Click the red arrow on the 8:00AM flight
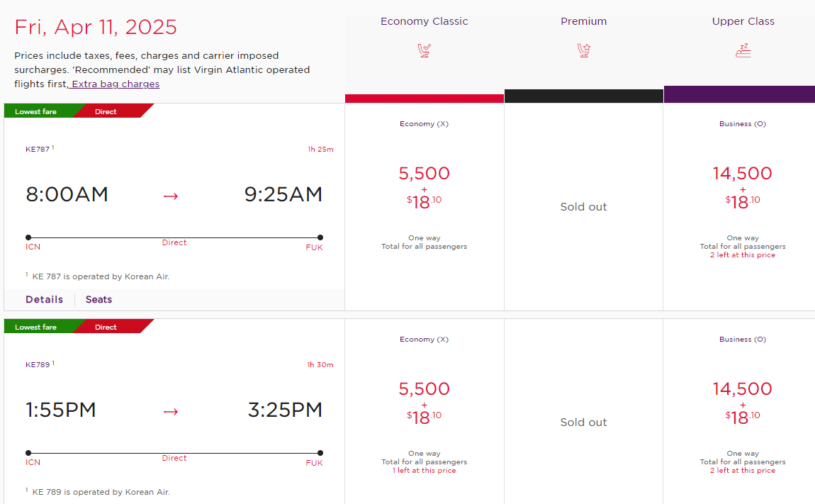 [x=171, y=196]
